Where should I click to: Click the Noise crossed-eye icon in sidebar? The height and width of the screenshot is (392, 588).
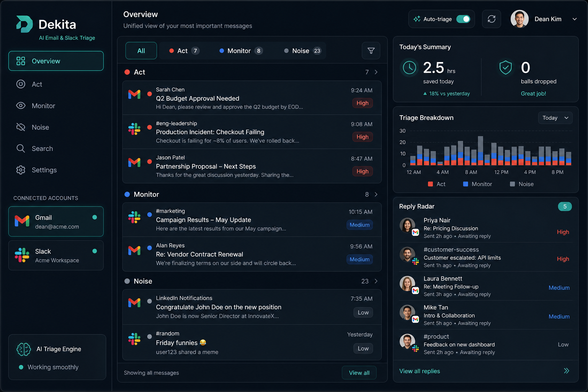(x=21, y=127)
